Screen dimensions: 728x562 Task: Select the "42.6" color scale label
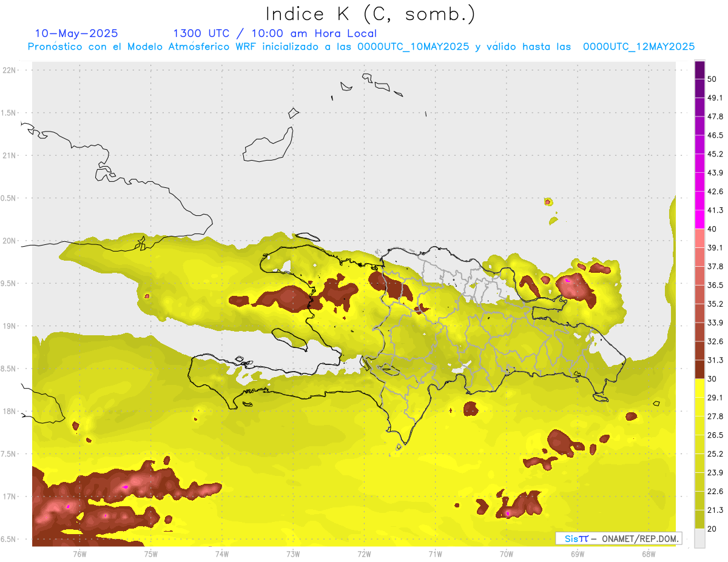tap(715, 192)
